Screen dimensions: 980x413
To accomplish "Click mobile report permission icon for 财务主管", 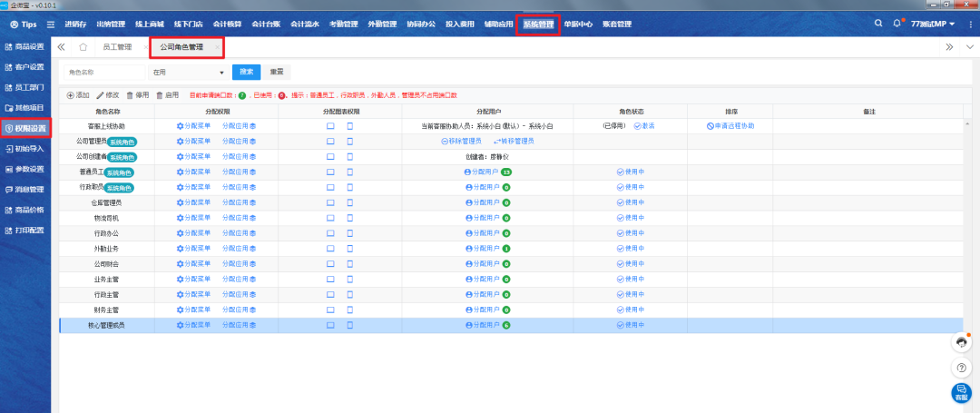I will tap(350, 310).
